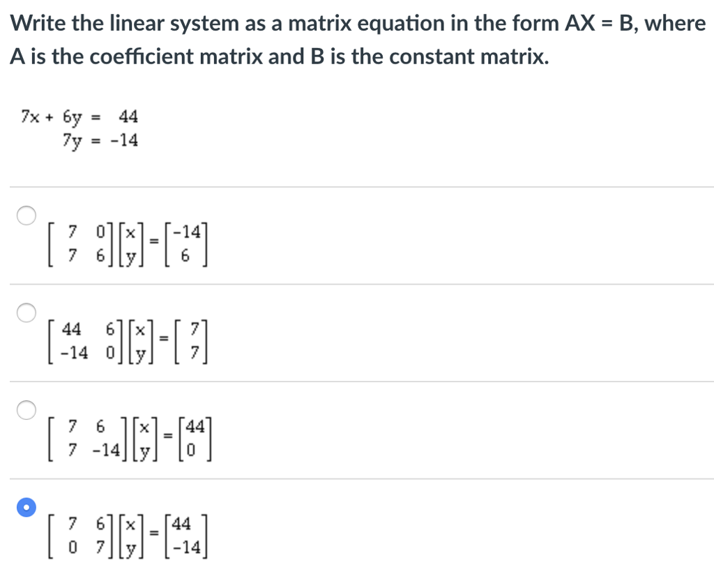Click the matrix equation with constants -14 and 6
The image size is (714, 588).
click(x=129, y=243)
